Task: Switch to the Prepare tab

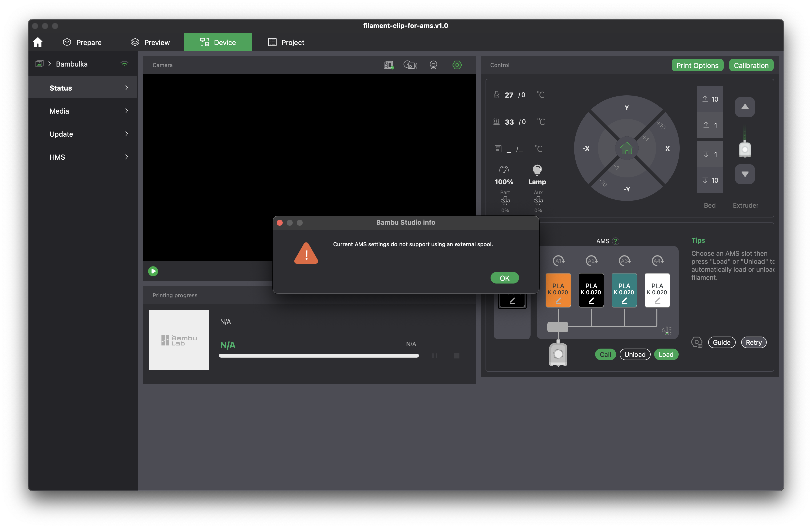Action: [x=82, y=42]
